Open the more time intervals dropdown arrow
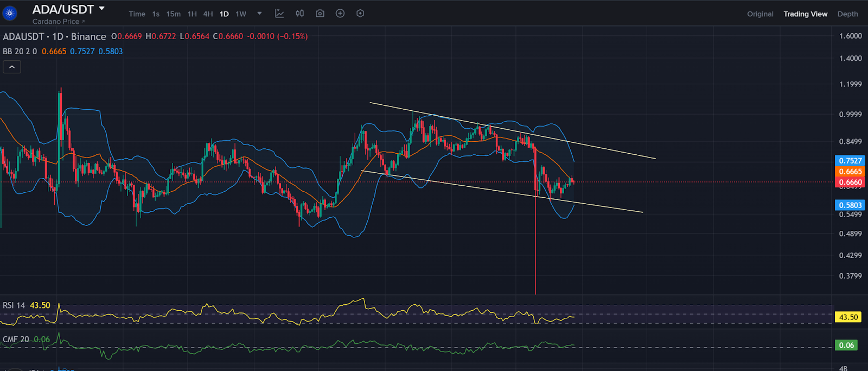The width and height of the screenshot is (868, 371). (x=259, y=14)
